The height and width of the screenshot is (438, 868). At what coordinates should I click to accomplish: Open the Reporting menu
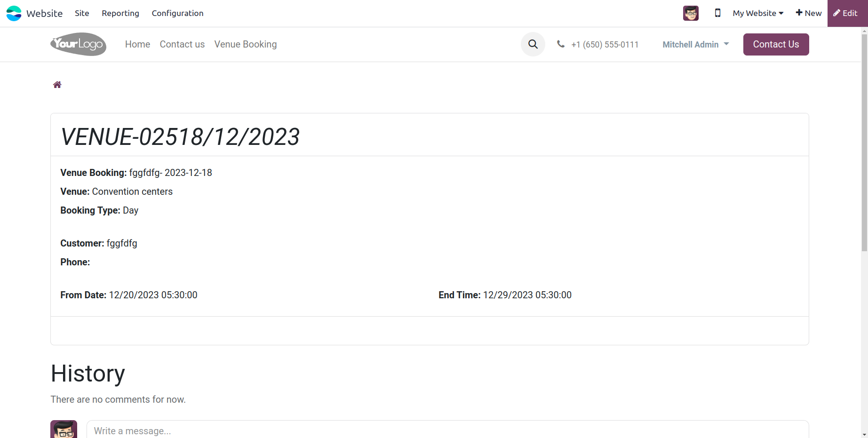[120, 13]
